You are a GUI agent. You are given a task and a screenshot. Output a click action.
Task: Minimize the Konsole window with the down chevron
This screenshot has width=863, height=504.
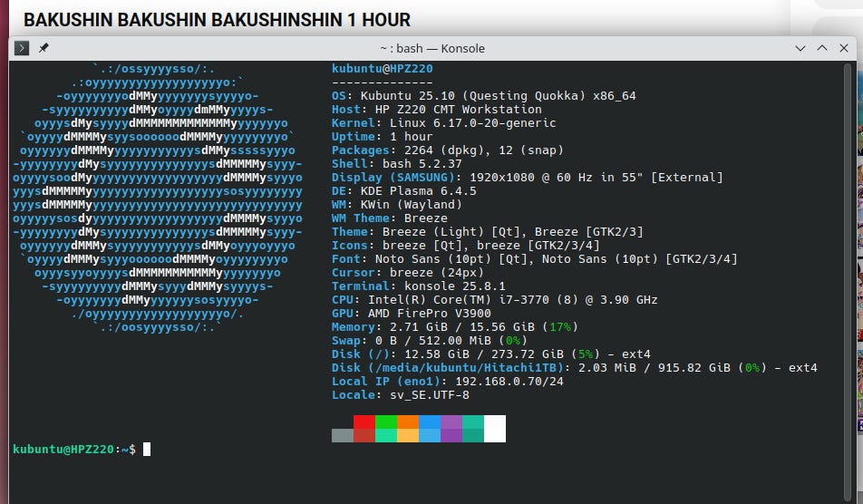coord(800,48)
